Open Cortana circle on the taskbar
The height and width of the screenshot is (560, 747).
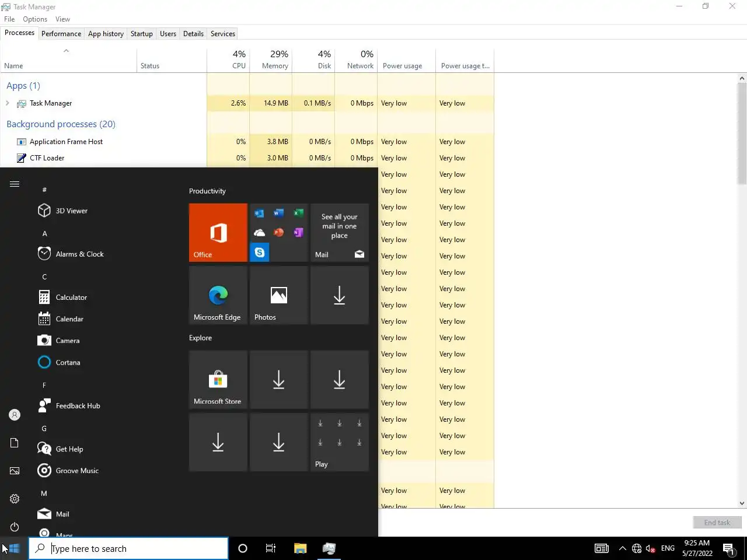(243, 548)
